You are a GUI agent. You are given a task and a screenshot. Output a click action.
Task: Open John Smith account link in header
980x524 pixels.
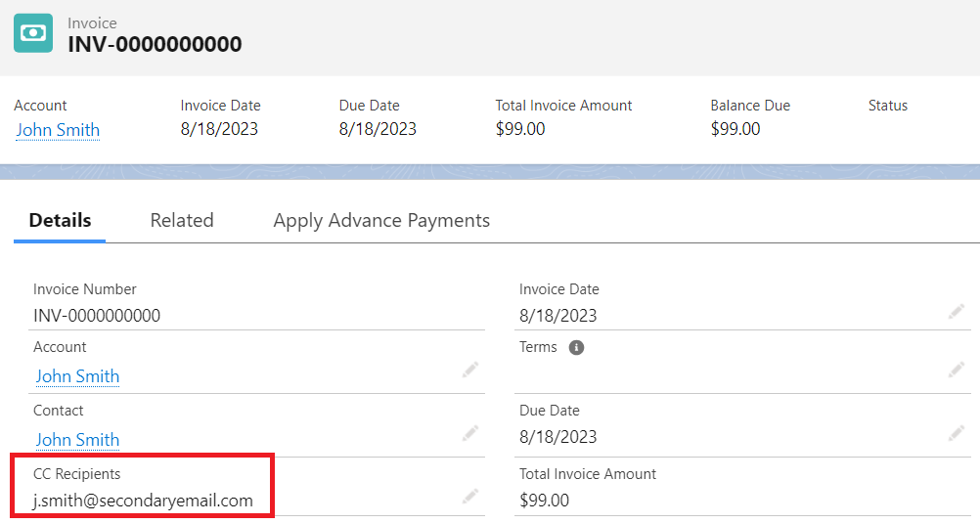[x=58, y=130]
